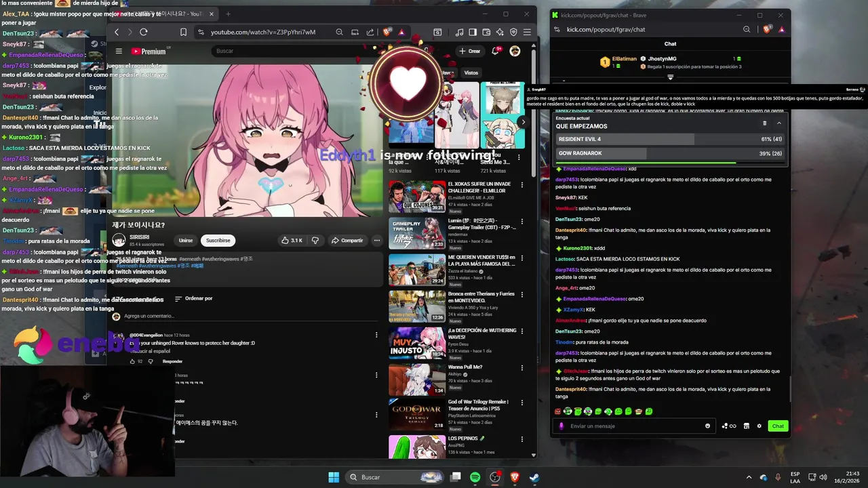Reload the YouTube page
This screenshot has height=488, width=868.
pyautogui.click(x=144, y=32)
